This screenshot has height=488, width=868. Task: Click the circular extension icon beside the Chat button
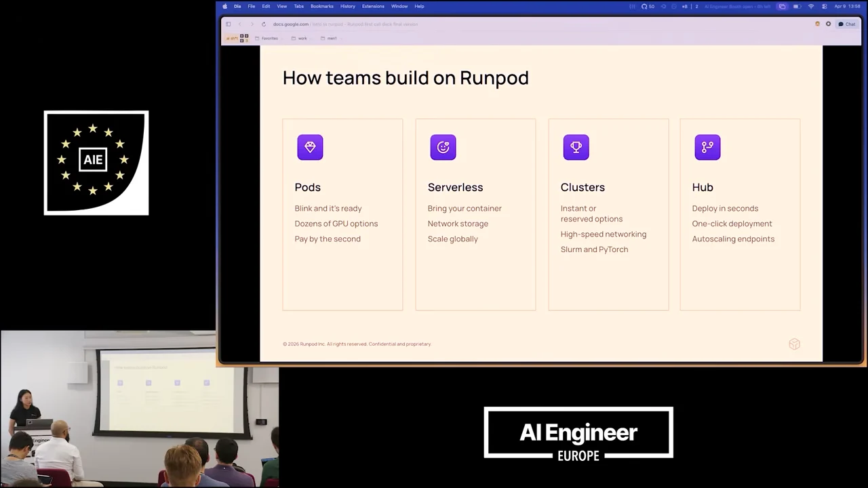coord(828,24)
